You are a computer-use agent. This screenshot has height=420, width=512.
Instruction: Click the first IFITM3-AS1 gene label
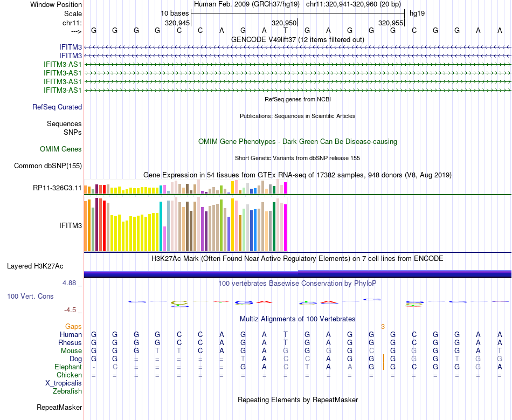coord(63,64)
